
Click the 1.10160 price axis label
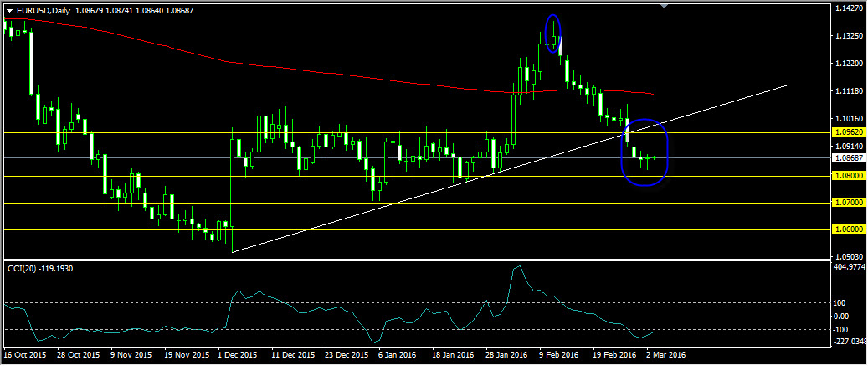(848, 118)
